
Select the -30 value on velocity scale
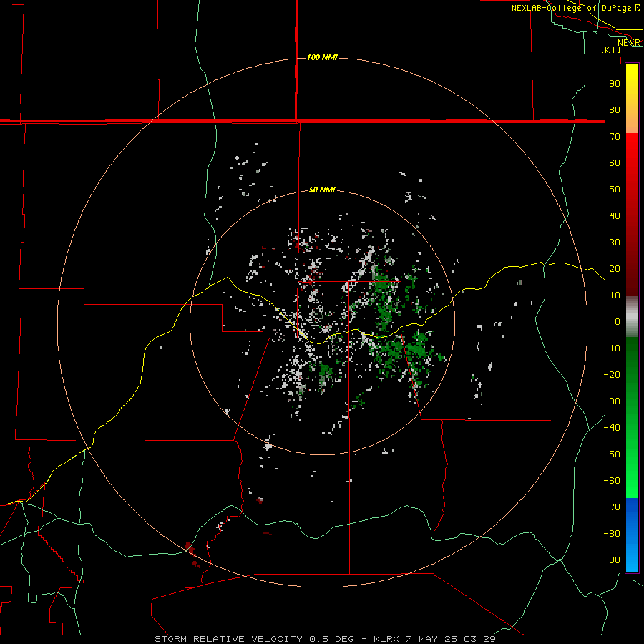pyautogui.click(x=612, y=401)
